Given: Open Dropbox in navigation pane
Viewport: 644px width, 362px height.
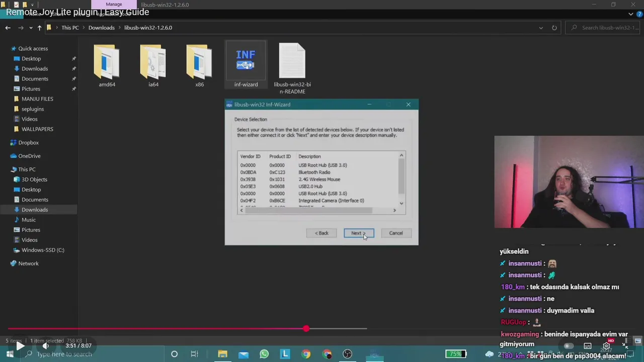Looking at the screenshot, I should (28, 143).
